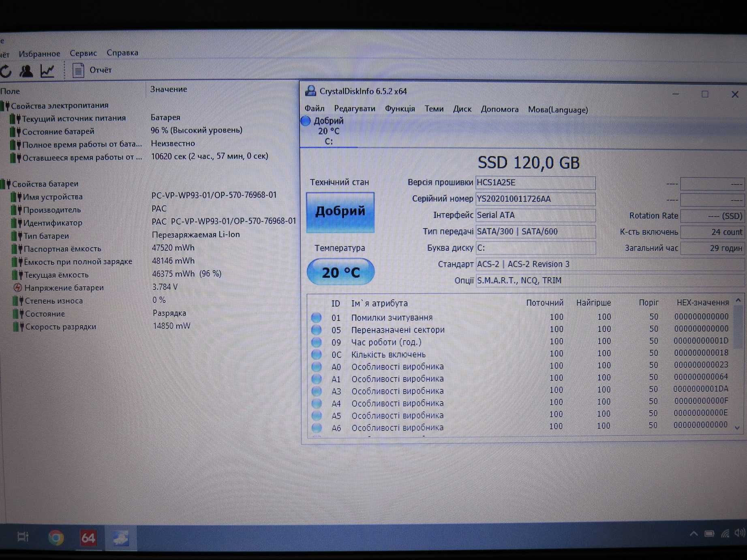
Task: Click status icon of 09 Час роботи
Action: click(316, 342)
